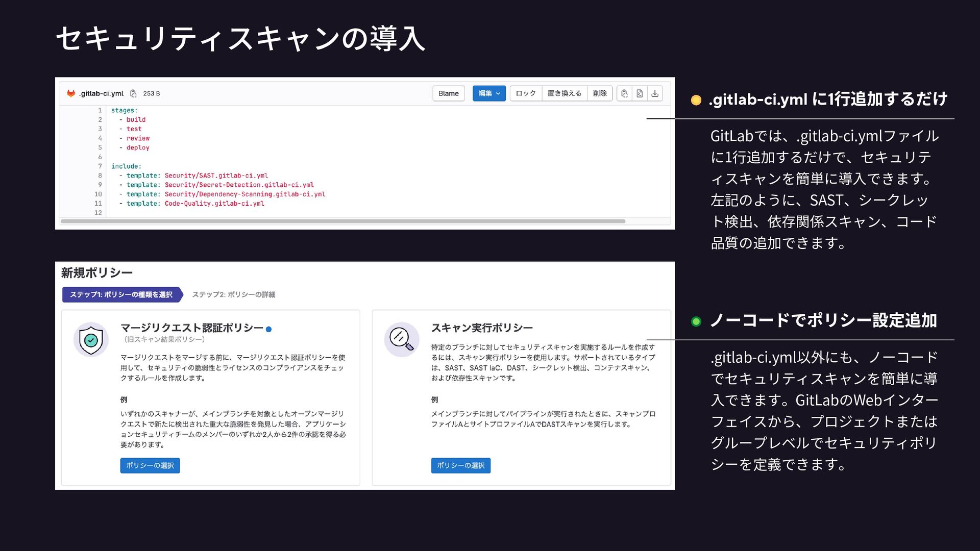Viewport: 980px width, 551px height.
Task: Click the 削除 button
Action: [x=600, y=93]
